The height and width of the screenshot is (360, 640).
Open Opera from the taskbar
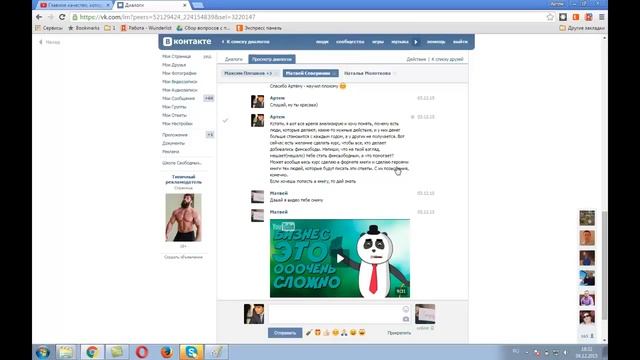142,352
